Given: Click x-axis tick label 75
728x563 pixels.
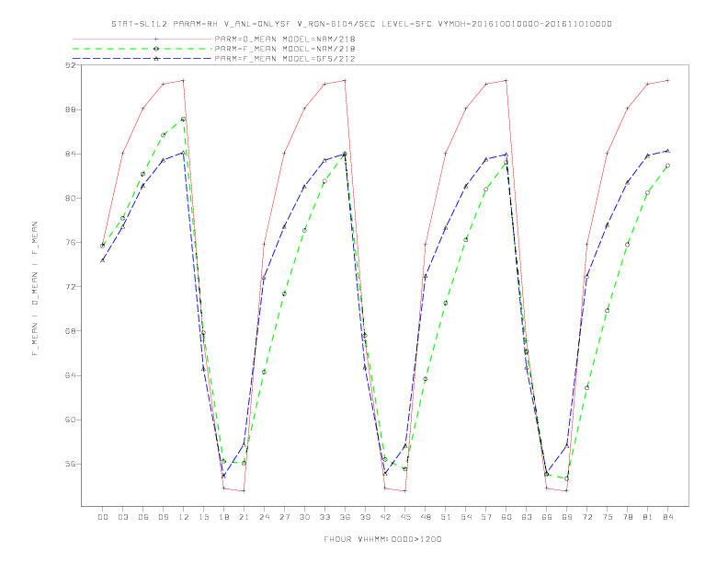Looking at the screenshot, I should coord(608,517).
